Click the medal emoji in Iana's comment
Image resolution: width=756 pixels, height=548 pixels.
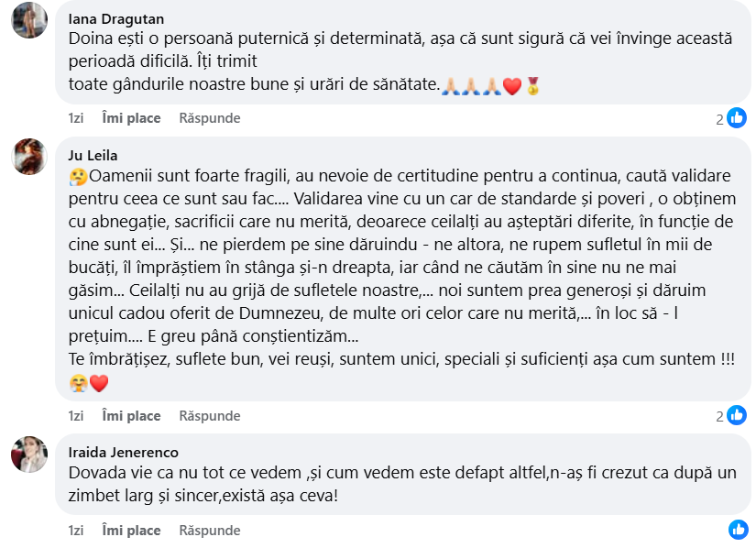click(x=533, y=87)
